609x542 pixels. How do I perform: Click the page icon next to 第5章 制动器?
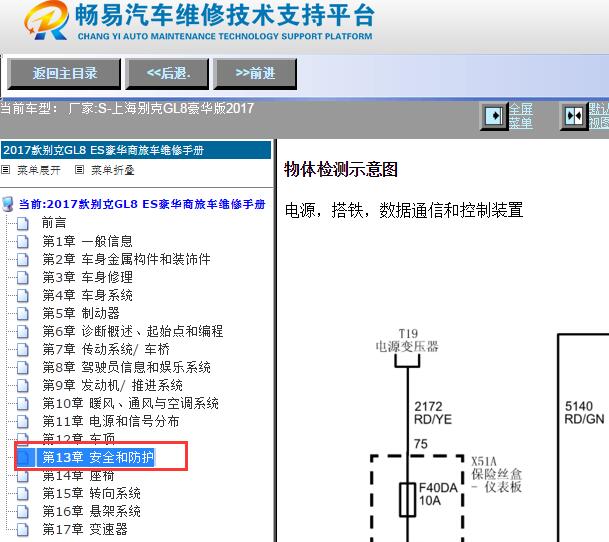pos(23,314)
